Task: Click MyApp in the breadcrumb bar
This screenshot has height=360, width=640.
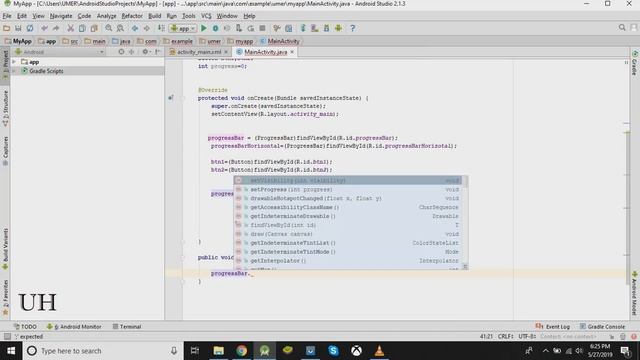Action: [22, 41]
